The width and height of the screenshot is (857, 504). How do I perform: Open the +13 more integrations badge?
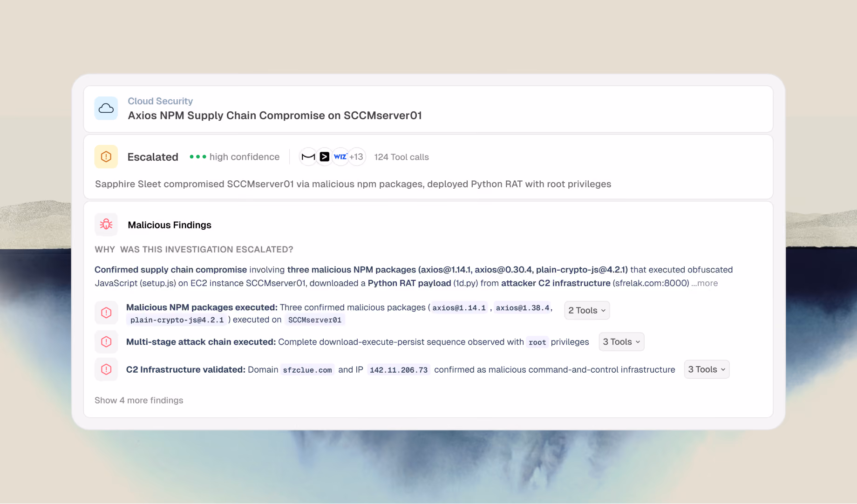[x=356, y=157]
